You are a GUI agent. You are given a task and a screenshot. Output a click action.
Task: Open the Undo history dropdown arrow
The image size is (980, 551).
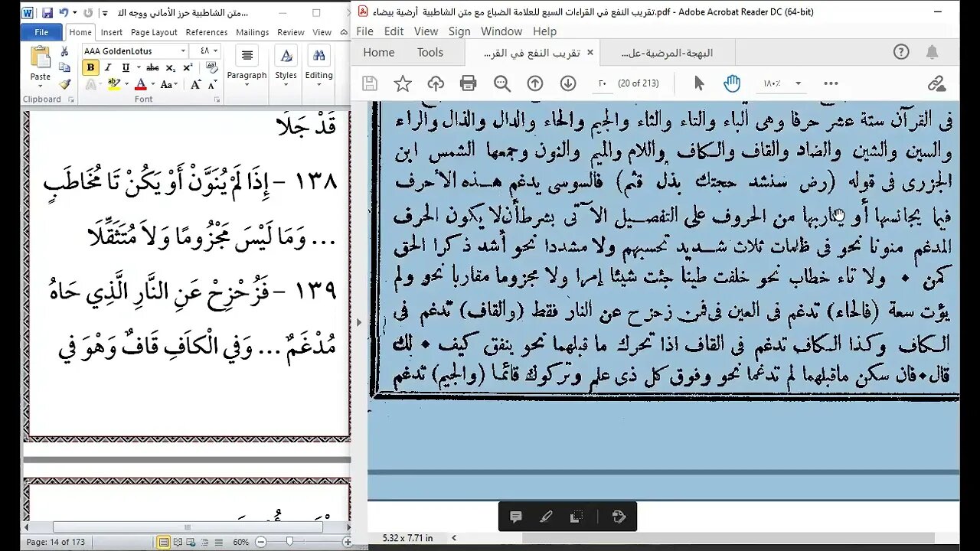click(x=74, y=13)
